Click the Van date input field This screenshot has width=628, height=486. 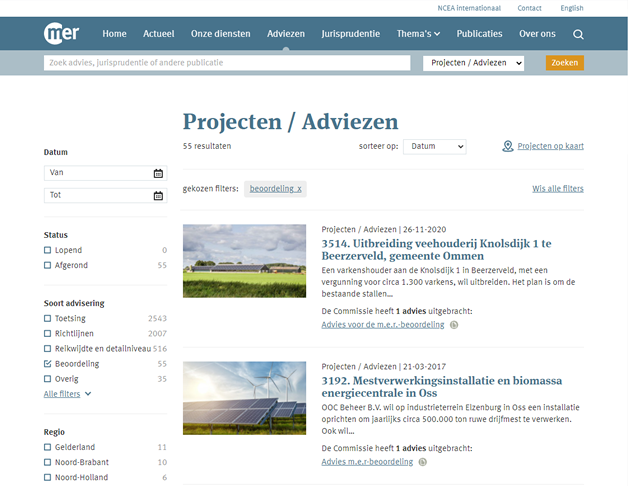(x=106, y=173)
